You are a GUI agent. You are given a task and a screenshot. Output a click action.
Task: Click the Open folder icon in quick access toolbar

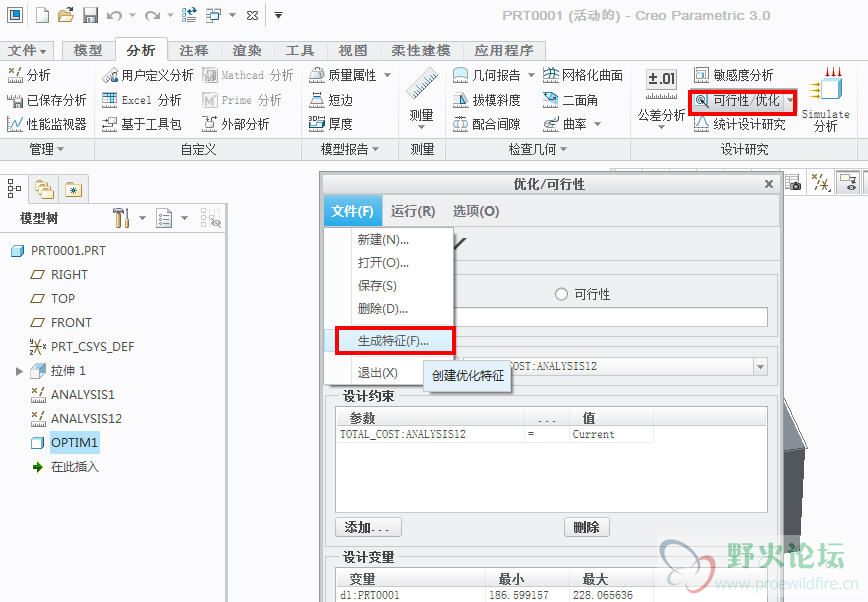[x=65, y=15]
